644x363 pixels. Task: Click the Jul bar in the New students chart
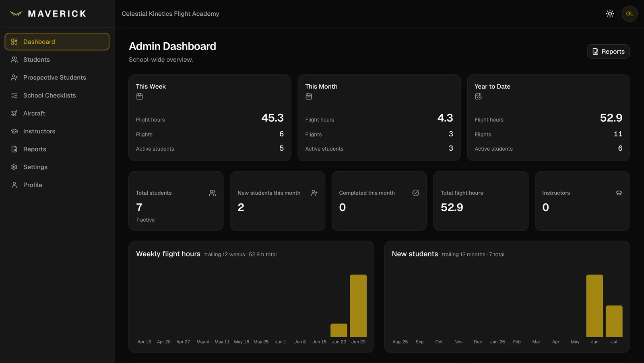(614, 321)
